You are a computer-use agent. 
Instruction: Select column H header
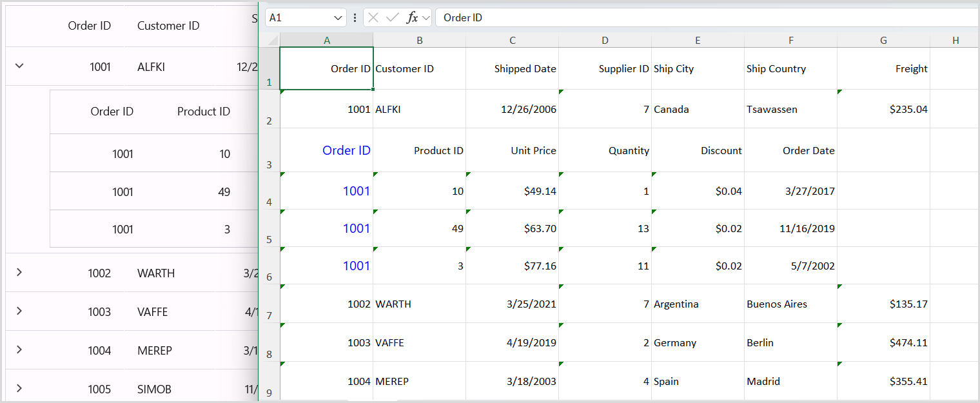[955, 40]
